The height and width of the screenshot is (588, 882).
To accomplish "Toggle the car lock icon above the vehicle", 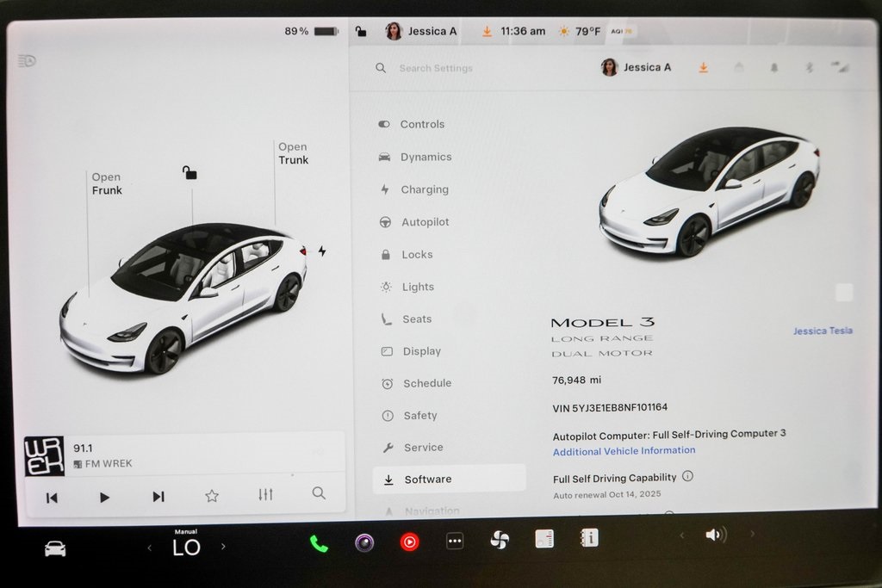I will (x=189, y=172).
